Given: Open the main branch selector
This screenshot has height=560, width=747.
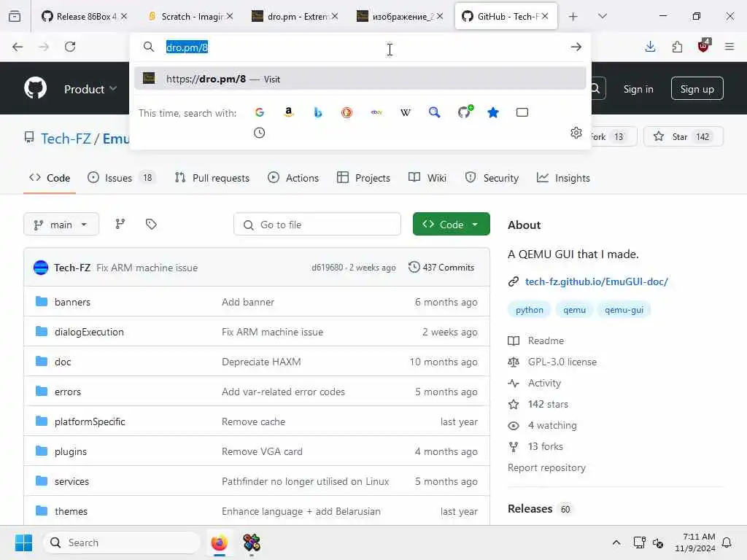Looking at the screenshot, I should [x=61, y=225].
